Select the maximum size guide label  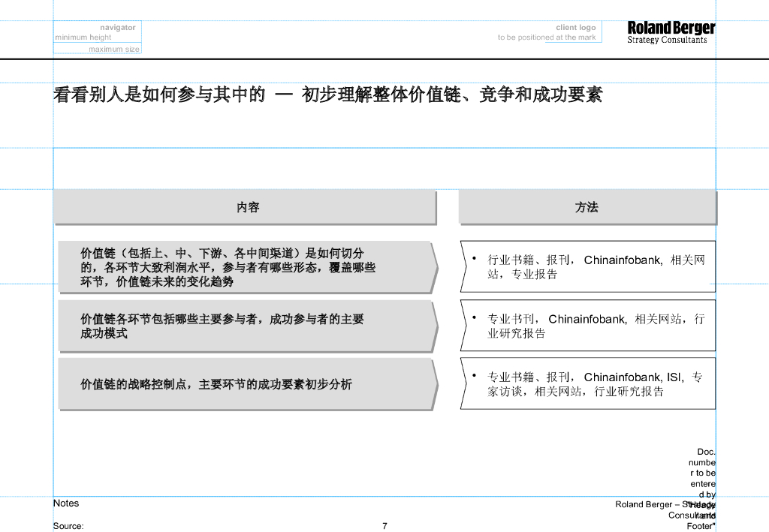pyautogui.click(x=113, y=48)
